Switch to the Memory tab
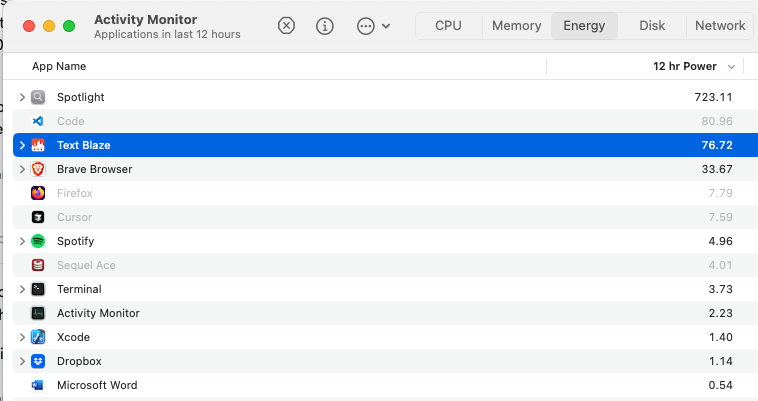Viewport: 758px width, 401px height. pyautogui.click(x=516, y=26)
